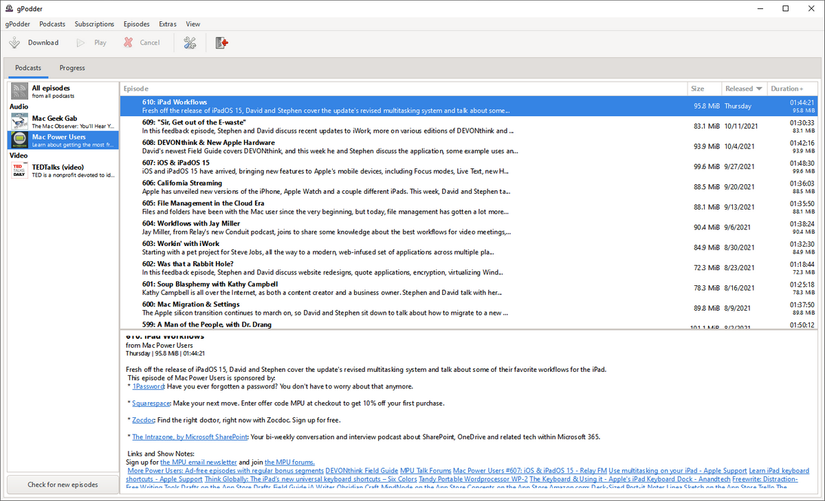Switch to the Progress tab
This screenshot has height=501, width=825.
(72, 68)
